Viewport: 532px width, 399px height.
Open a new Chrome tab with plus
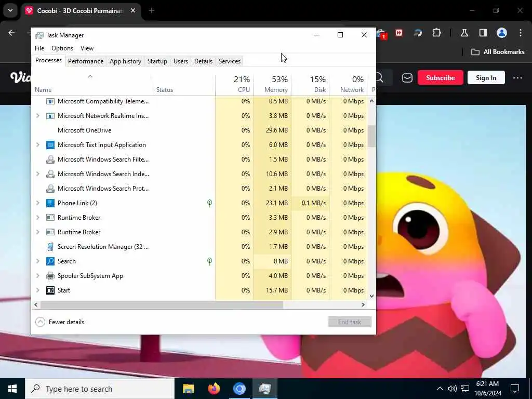(x=152, y=10)
